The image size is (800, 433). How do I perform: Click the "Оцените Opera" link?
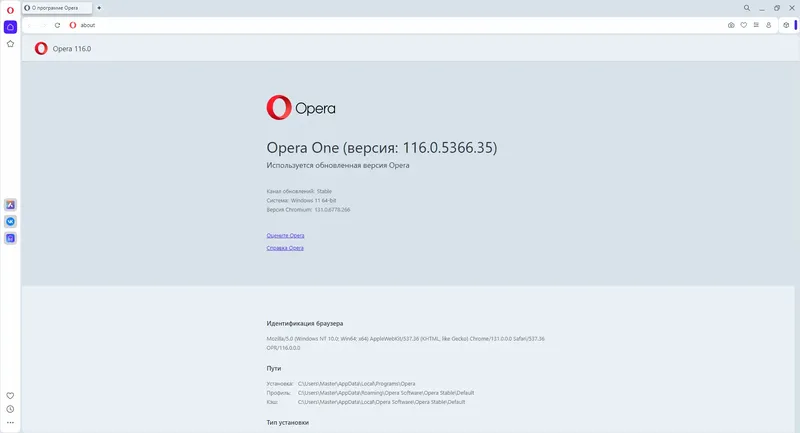285,235
